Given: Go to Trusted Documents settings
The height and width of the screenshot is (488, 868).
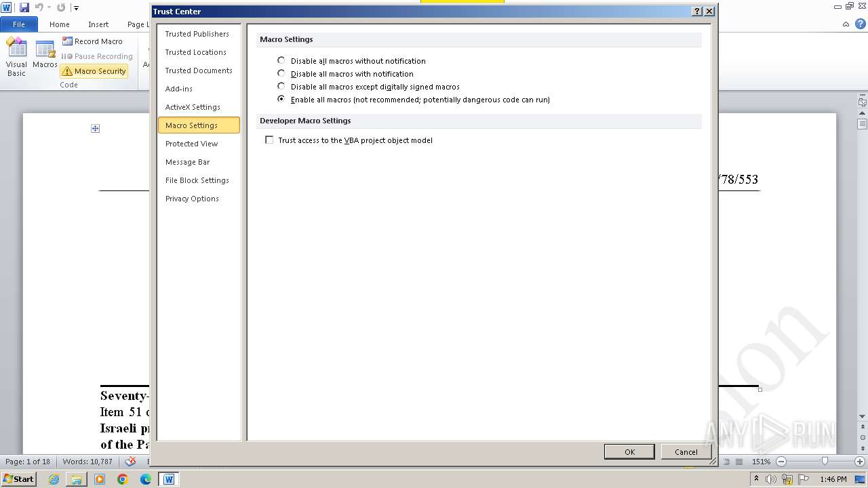Looking at the screenshot, I should 199,70.
